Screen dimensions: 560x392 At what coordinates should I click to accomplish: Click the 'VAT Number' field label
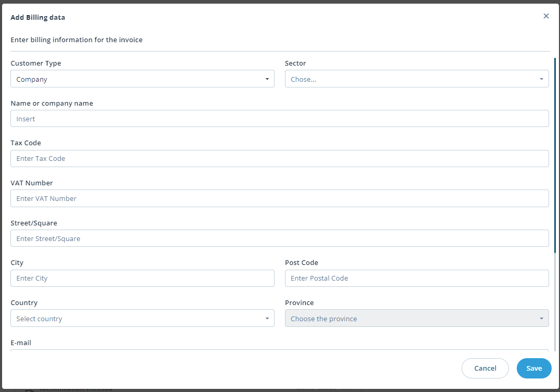[x=32, y=183]
